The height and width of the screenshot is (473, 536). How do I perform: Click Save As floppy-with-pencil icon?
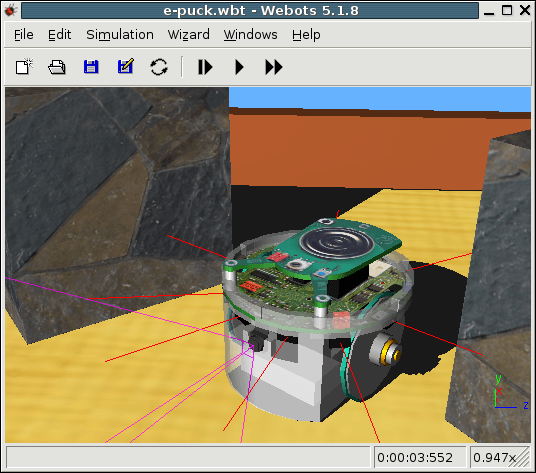125,66
